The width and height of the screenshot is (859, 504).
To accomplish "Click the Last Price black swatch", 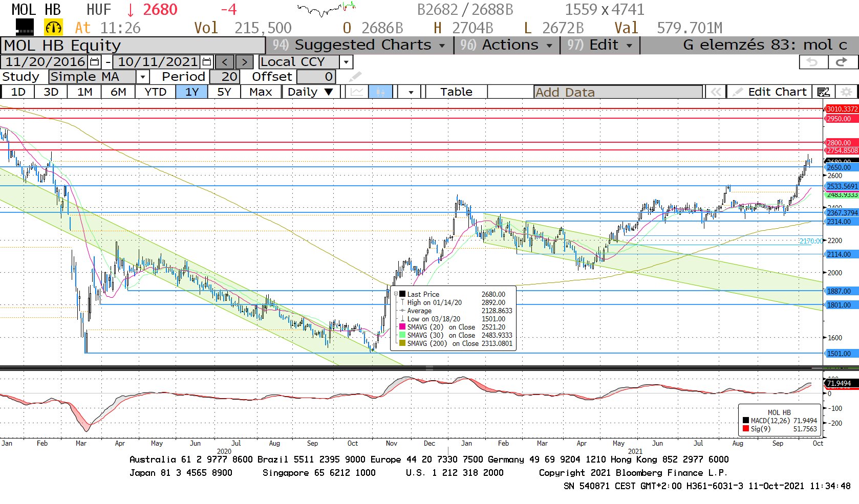I will (402, 294).
